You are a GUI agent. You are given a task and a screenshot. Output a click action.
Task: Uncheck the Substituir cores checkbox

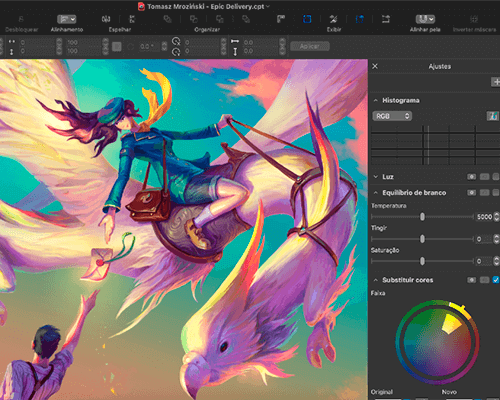point(496,280)
